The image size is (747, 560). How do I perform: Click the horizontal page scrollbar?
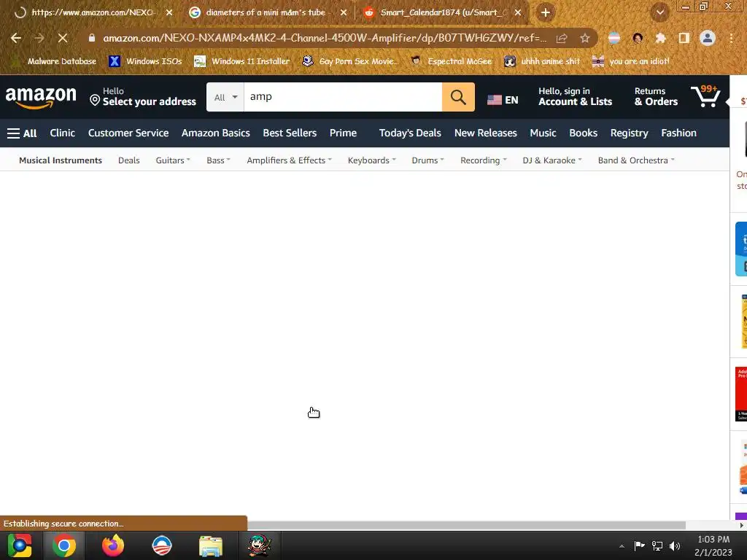pyautogui.click(x=466, y=525)
